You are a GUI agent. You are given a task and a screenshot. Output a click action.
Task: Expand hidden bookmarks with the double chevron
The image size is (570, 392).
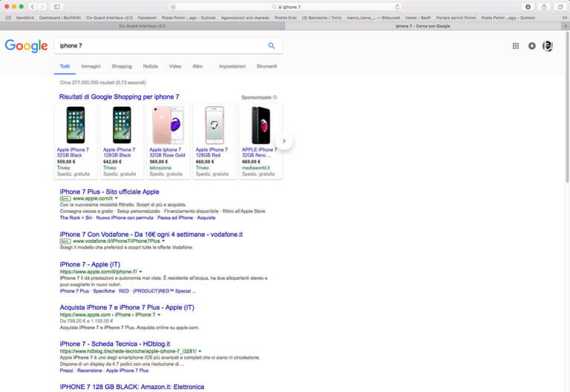tap(565, 18)
